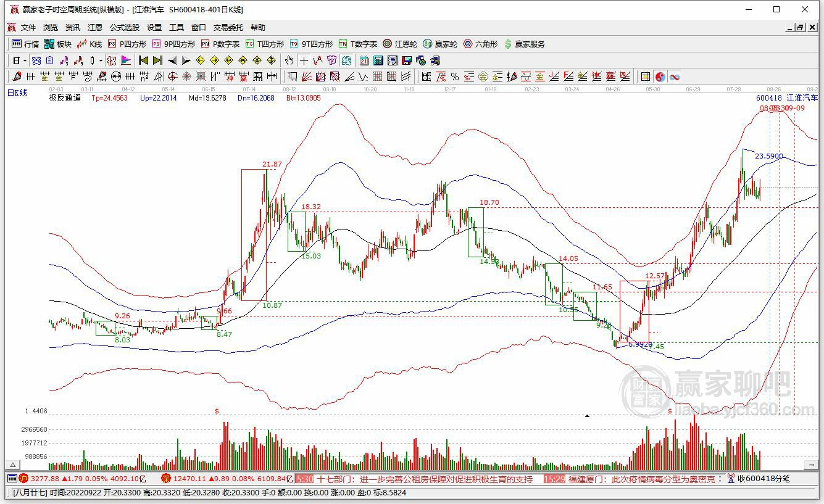Click the Tp=24.4563 indicator value
824x504 pixels.
pos(110,98)
